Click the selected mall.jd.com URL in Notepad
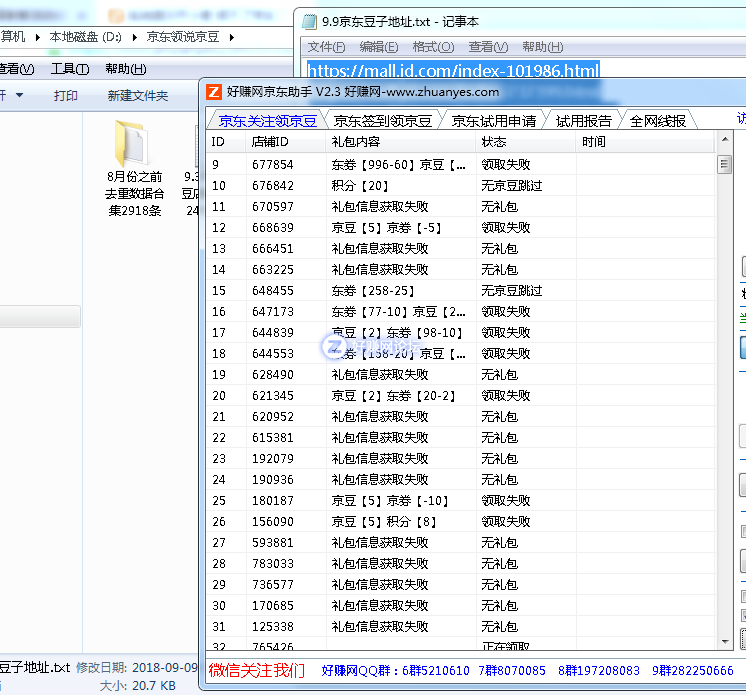 (453, 70)
